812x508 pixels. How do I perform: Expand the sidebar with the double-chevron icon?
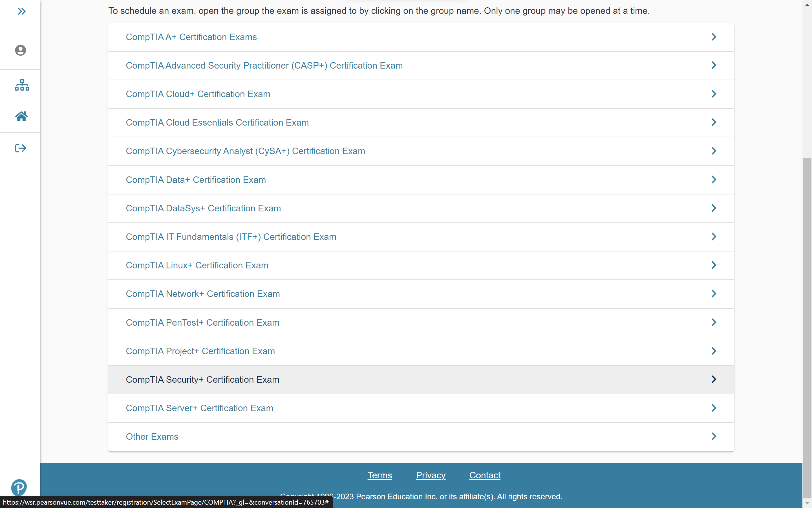(x=22, y=11)
